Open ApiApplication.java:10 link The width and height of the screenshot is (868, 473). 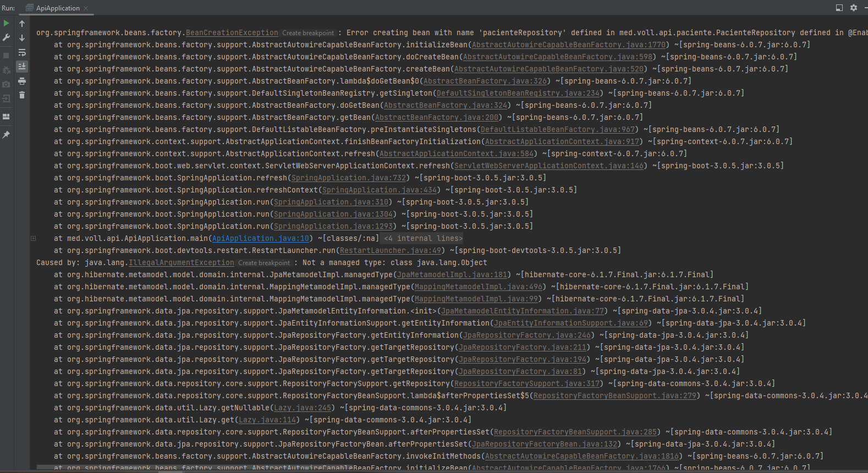[261, 239]
